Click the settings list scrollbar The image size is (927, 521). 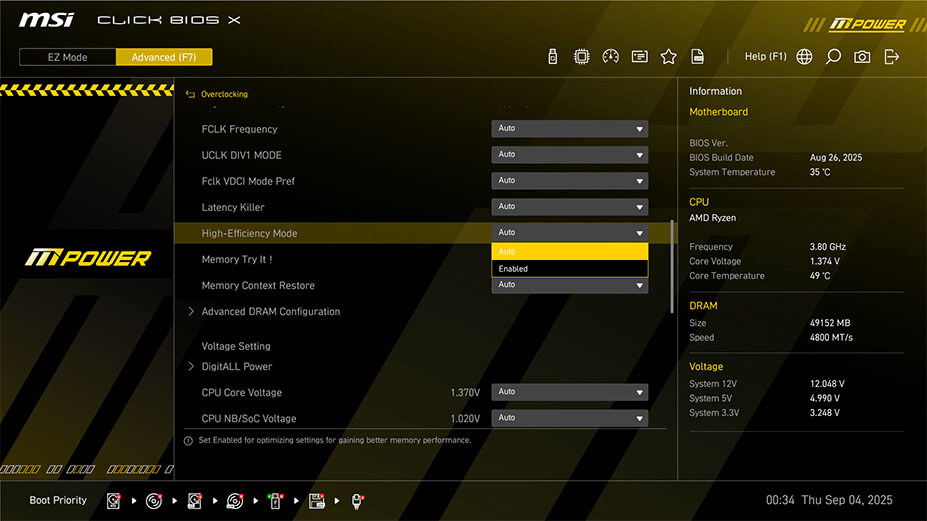click(672, 267)
